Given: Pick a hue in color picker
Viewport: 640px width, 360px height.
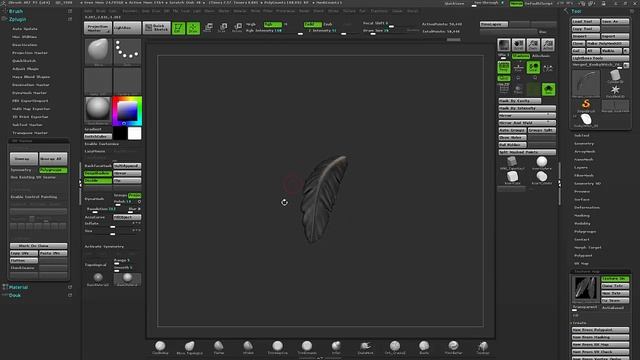Looking at the screenshot, I should (x=127, y=111).
